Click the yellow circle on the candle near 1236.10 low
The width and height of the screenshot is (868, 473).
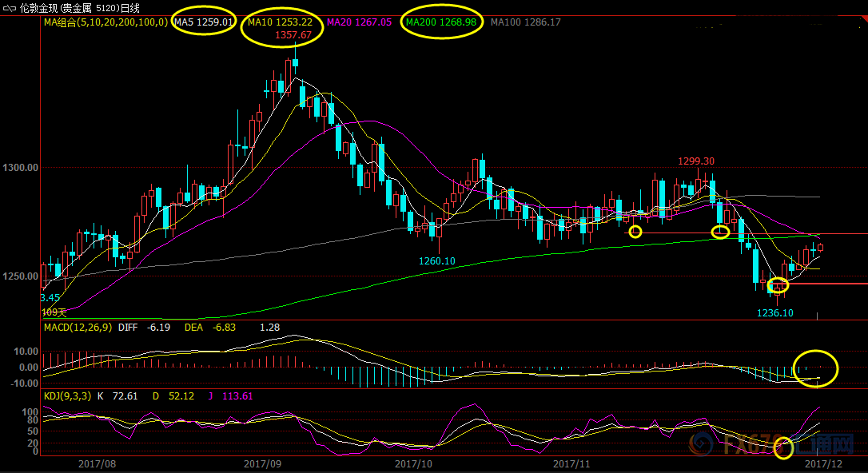778,285
